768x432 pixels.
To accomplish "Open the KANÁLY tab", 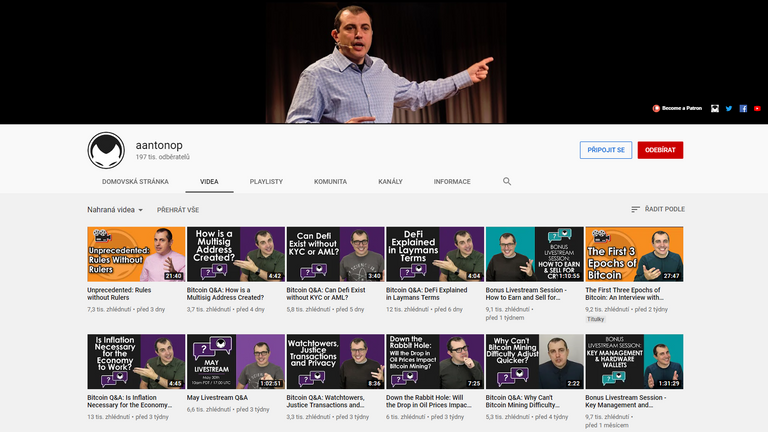I will point(390,182).
